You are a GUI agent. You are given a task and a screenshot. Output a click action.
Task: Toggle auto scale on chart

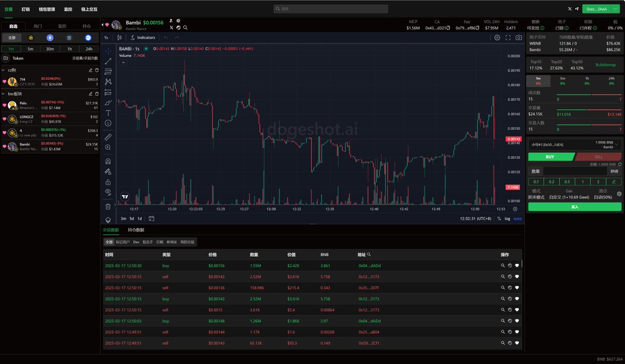click(x=517, y=219)
